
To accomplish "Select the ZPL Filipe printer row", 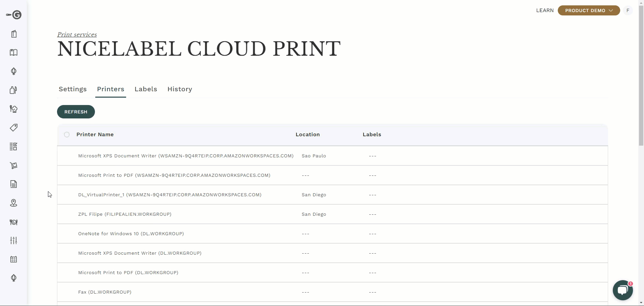I will [x=332, y=214].
